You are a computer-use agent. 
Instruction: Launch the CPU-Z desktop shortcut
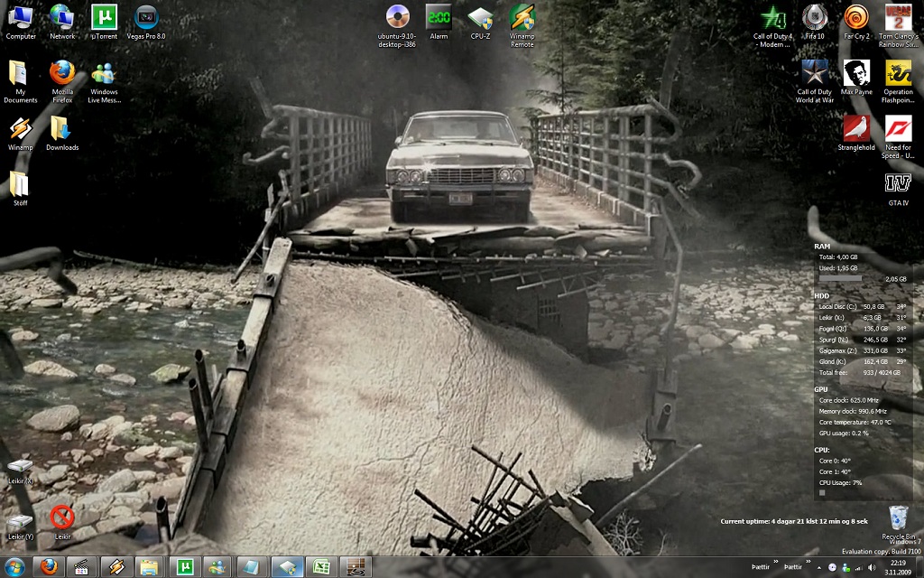480,23
